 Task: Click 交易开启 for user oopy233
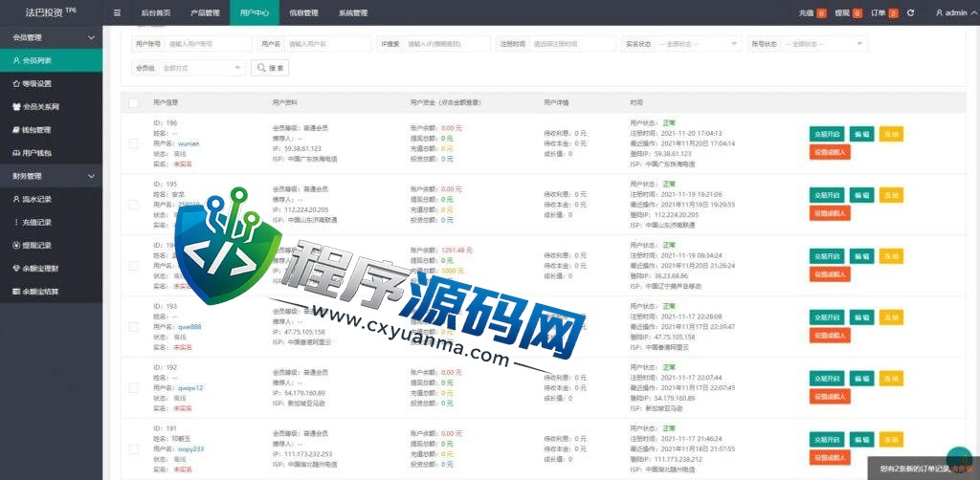(x=827, y=440)
